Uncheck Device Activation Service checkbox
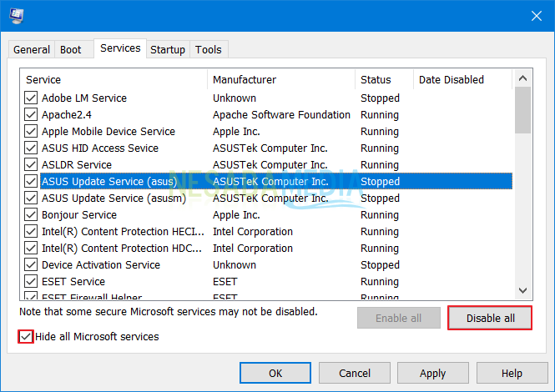Viewport: 555px width, 392px height. (x=31, y=264)
